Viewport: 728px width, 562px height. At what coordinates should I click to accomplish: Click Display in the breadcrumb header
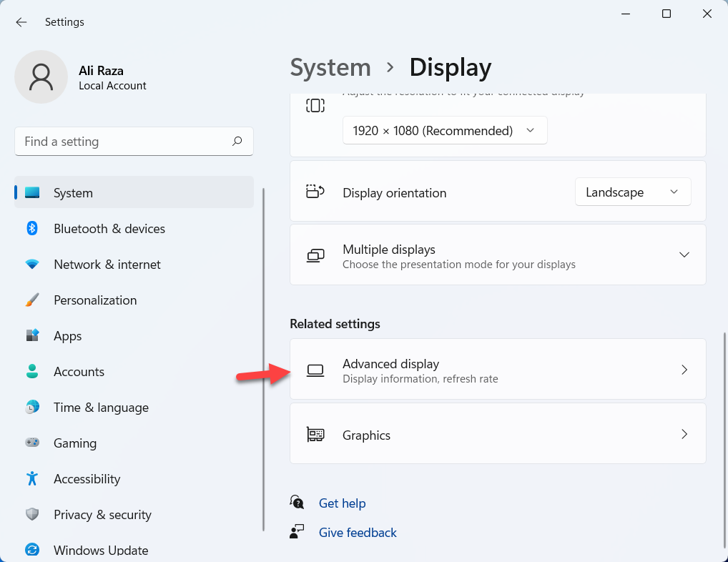[x=450, y=67]
